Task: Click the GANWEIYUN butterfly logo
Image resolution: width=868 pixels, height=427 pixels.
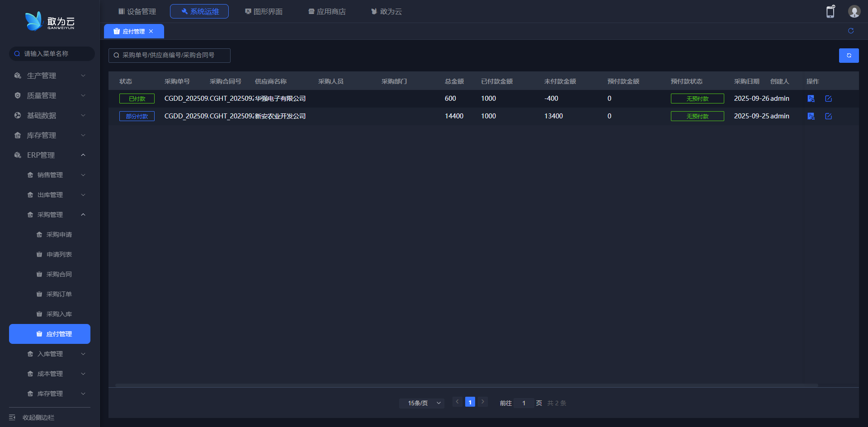Action: pyautogui.click(x=50, y=21)
